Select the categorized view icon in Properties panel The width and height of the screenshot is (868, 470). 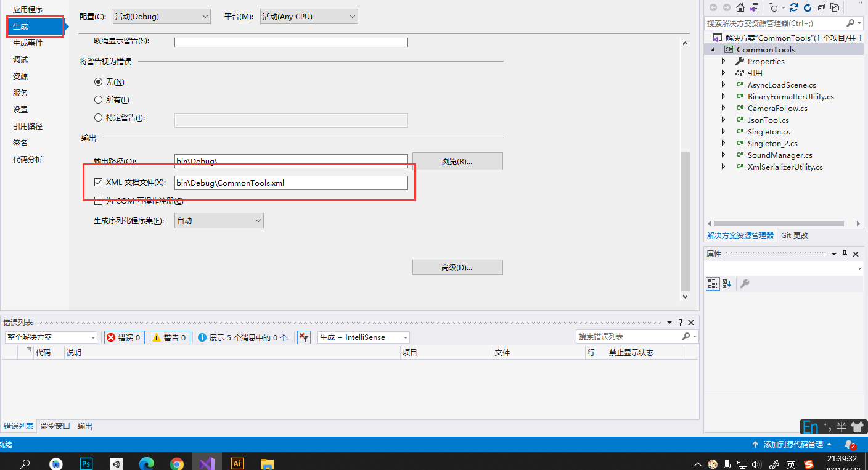713,284
